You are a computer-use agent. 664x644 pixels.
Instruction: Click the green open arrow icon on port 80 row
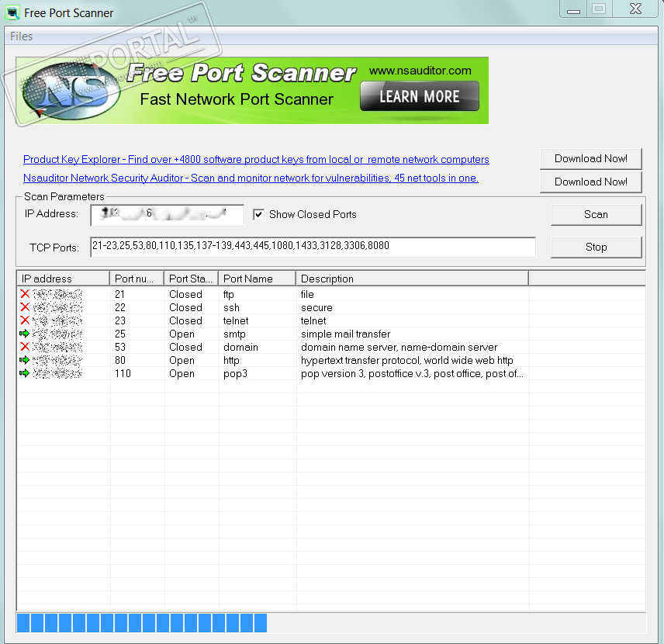pos(25,360)
